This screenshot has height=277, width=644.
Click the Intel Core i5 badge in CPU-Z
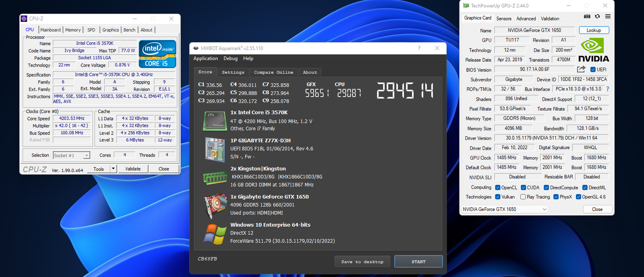pyautogui.click(x=157, y=54)
